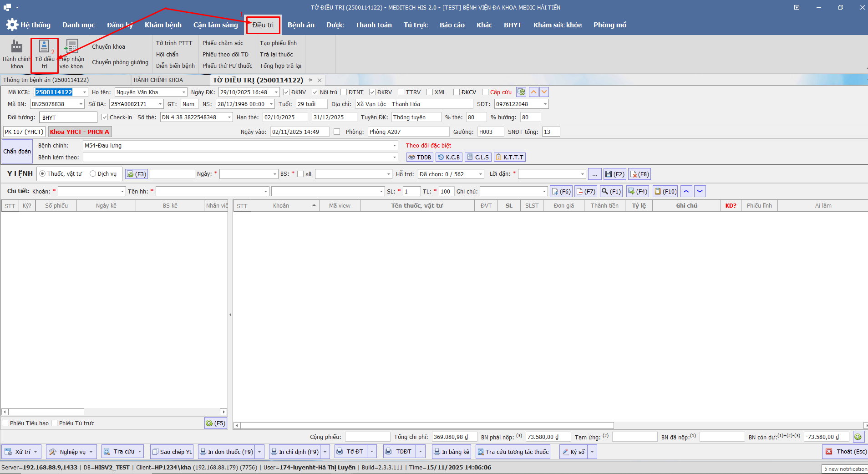The image size is (868, 474).
Task: Click the delete (F8) icon button
Action: [639, 174]
